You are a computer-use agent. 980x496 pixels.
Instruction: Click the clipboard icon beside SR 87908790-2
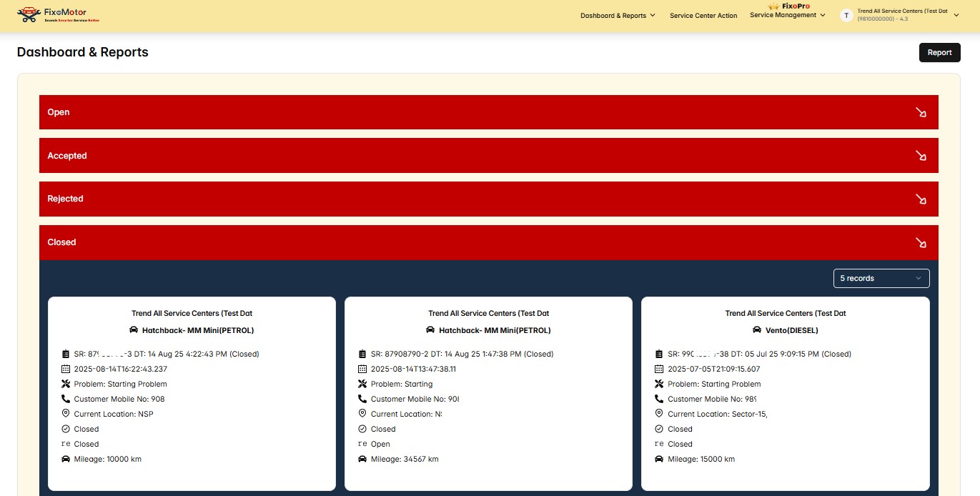click(x=363, y=354)
